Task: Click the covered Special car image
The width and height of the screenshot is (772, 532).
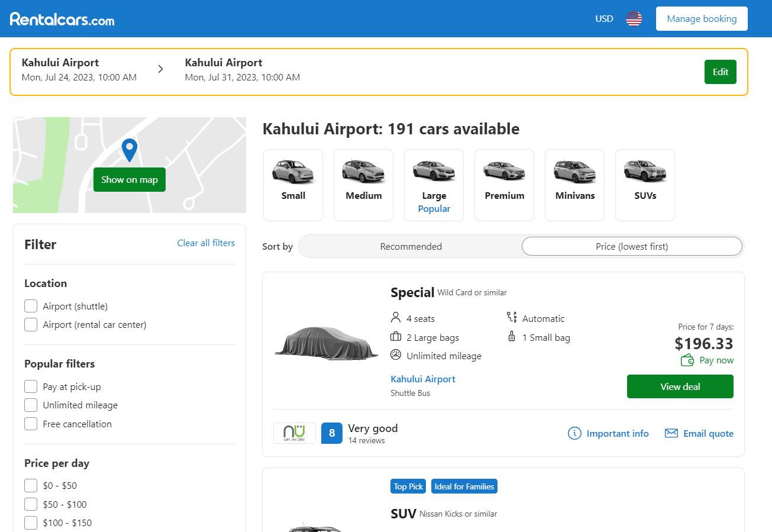Action: (326, 343)
